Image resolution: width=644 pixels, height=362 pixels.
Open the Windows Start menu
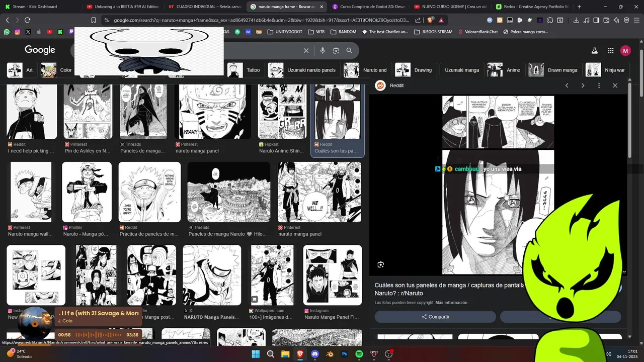[x=256, y=354]
